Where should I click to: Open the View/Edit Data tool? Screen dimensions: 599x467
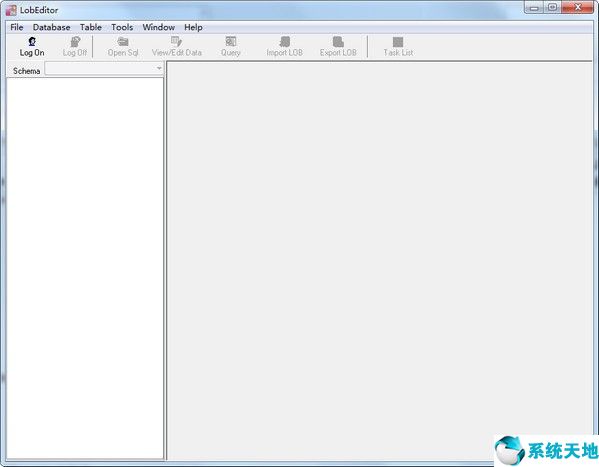click(x=176, y=42)
